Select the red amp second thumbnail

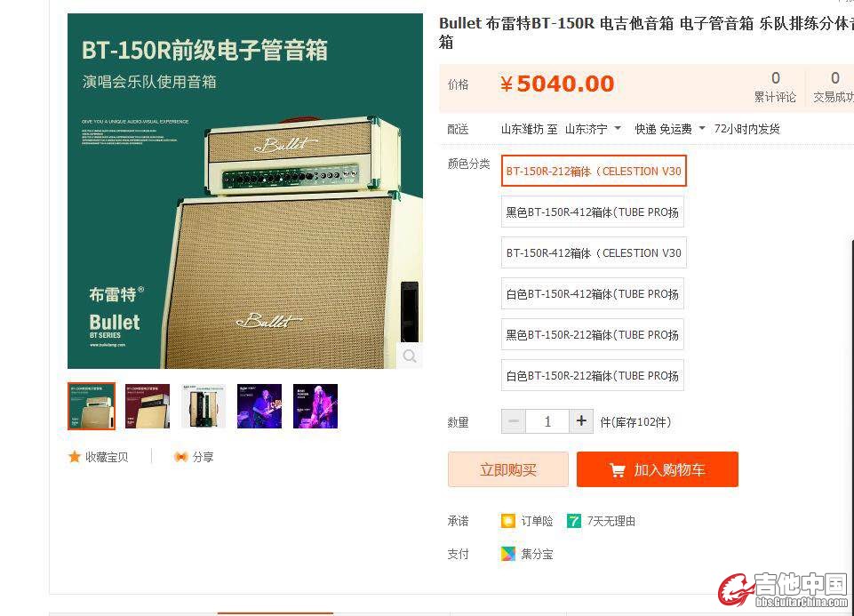[148, 406]
